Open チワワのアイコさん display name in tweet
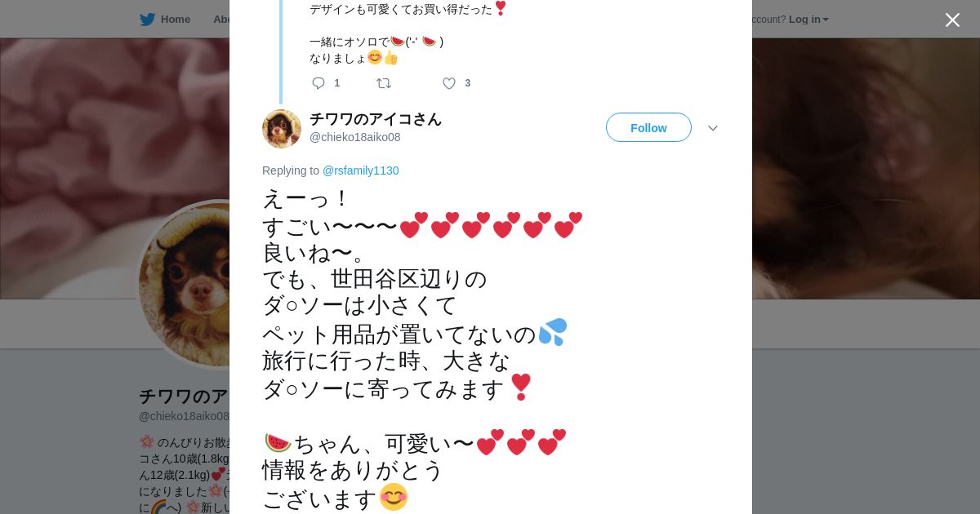Viewport: 980px width, 514px height. click(x=375, y=119)
